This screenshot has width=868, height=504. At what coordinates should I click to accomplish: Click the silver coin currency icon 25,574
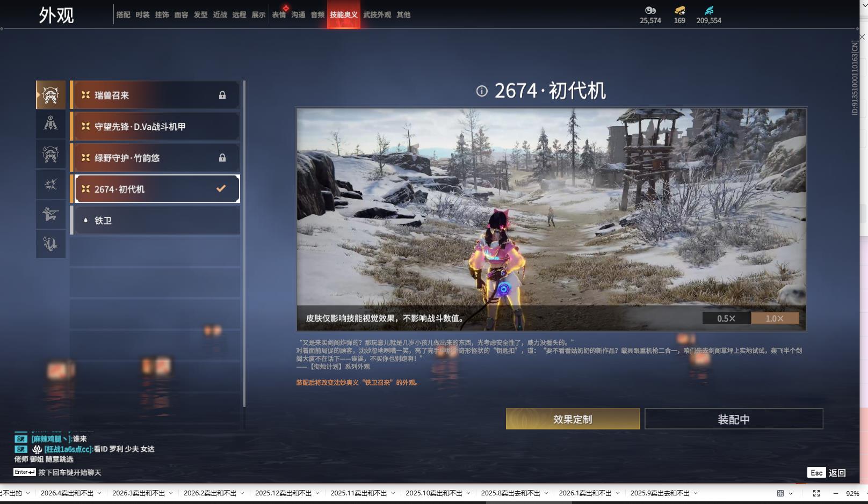point(650,10)
